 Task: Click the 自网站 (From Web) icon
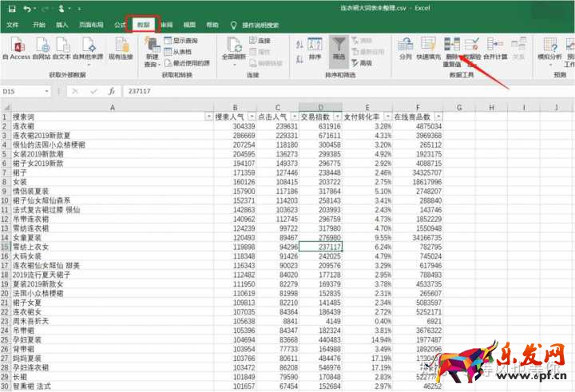(41, 47)
